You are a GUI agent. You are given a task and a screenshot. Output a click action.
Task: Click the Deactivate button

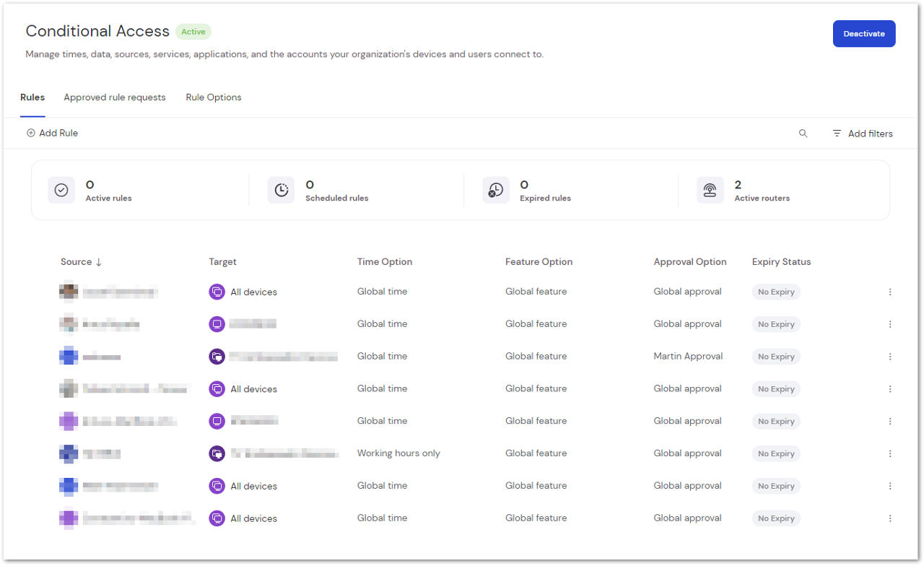864,34
